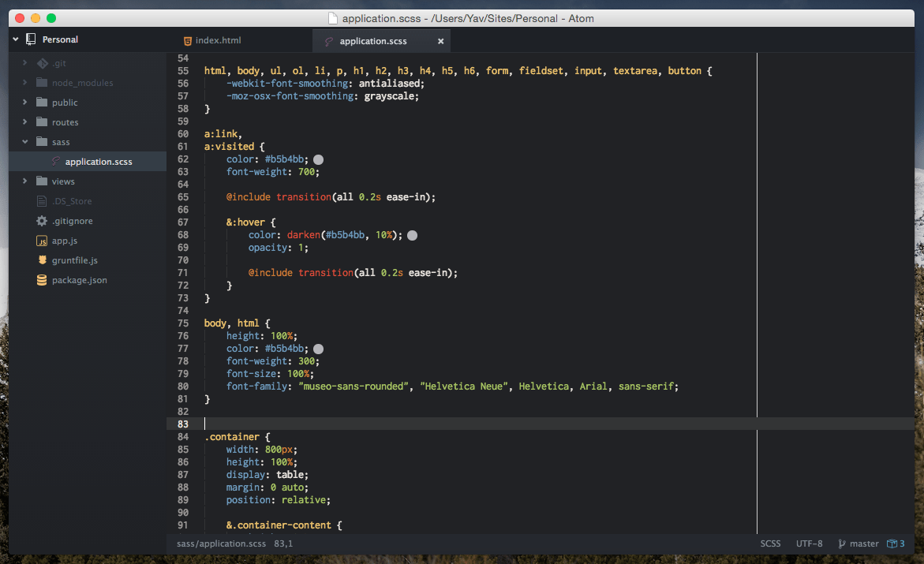Click the Personal project book icon
Viewport: 924px width, 564px height.
tap(31, 39)
